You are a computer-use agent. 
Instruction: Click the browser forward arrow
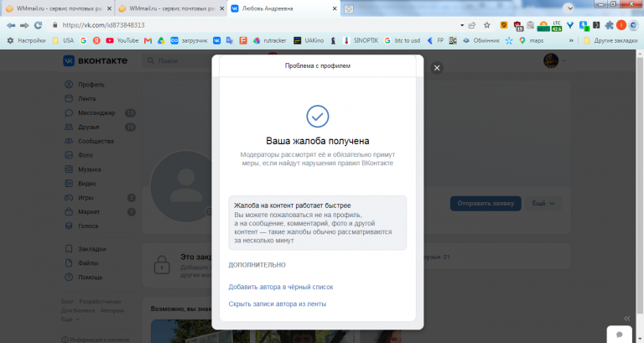[x=24, y=25]
